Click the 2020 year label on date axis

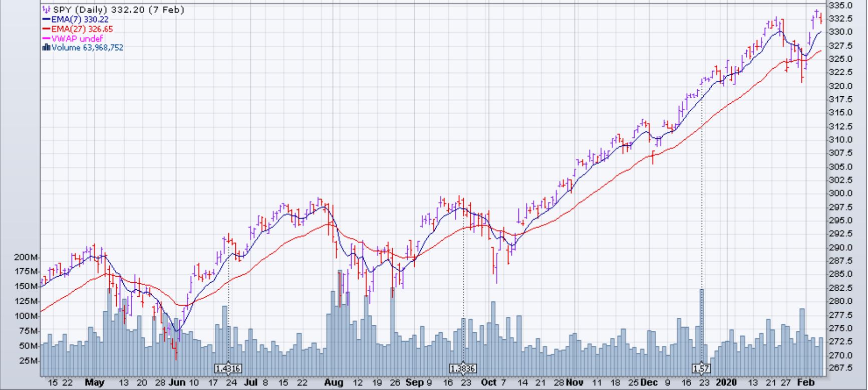pyautogui.click(x=726, y=382)
